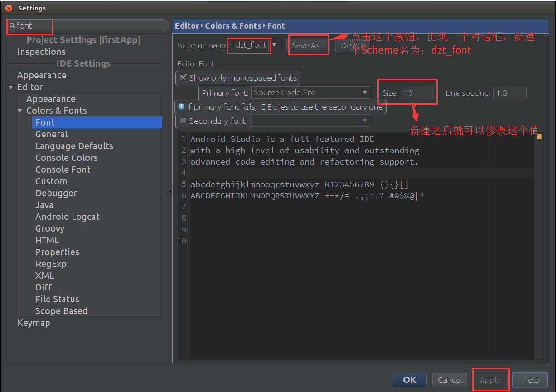The height and width of the screenshot is (392, 556).
Task: Select Appearance under IDE Settings
Action: (42, 75)
